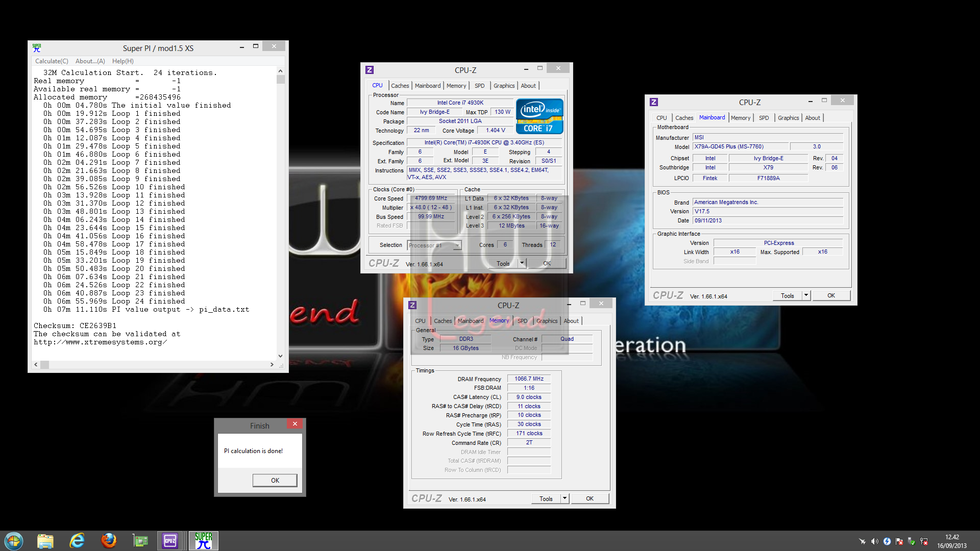Switch to CPU-Z via its taskbar icon

coord(170,541)
